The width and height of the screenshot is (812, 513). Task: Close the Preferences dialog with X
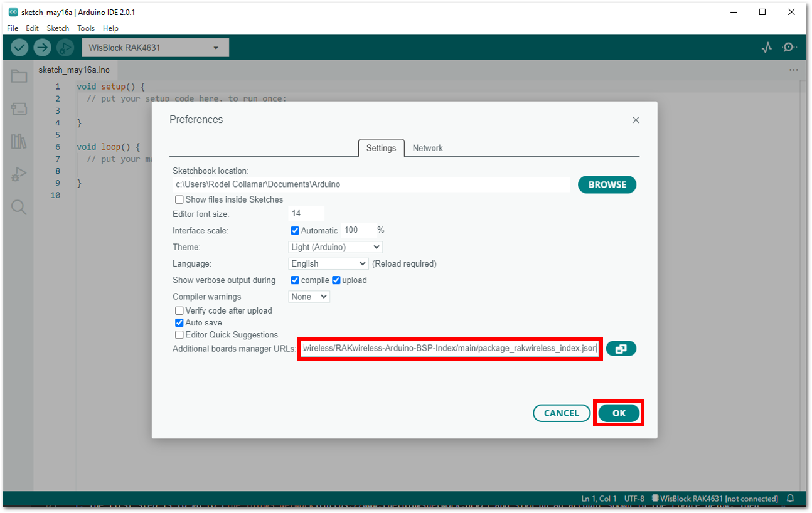pos(636,120)
